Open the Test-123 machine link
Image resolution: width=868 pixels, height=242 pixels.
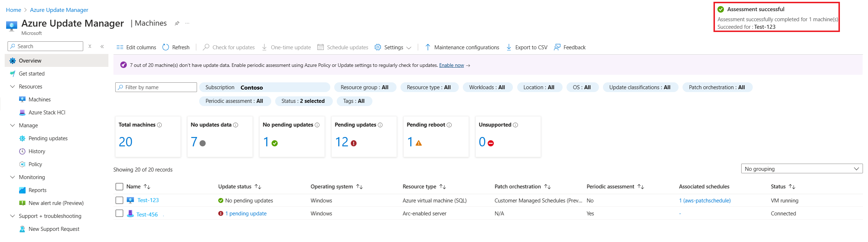click(x=148, y=200)
